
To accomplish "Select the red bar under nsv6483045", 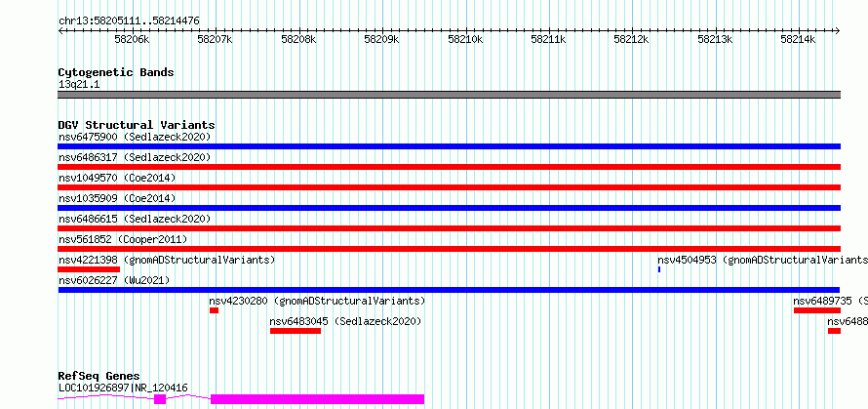I will 296,331.
